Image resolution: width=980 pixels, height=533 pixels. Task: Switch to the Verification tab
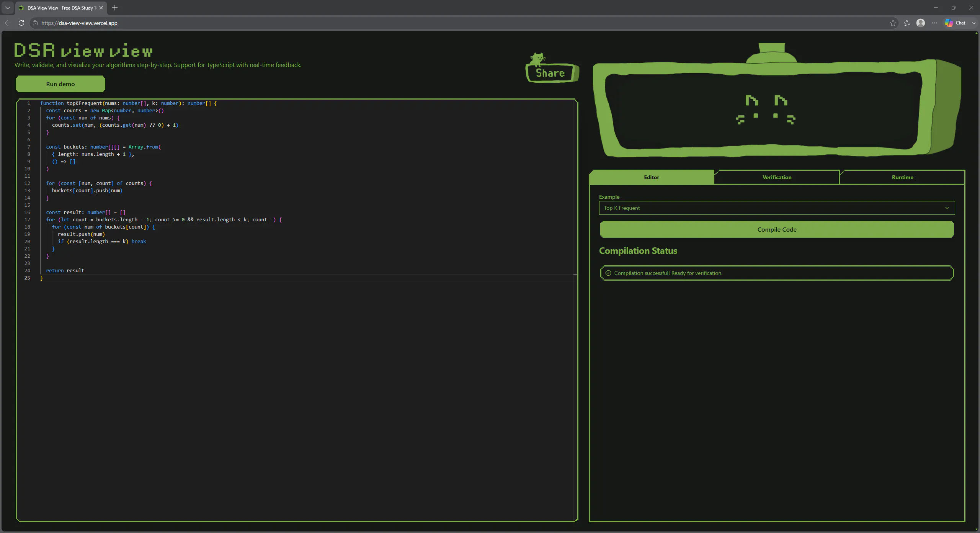(777, 177)
